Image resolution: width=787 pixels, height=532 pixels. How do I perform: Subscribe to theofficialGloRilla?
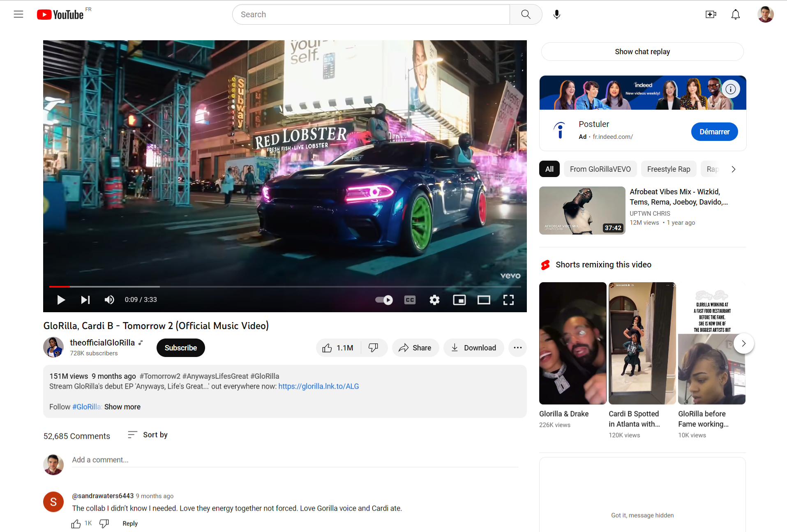(x=180, y=348)
